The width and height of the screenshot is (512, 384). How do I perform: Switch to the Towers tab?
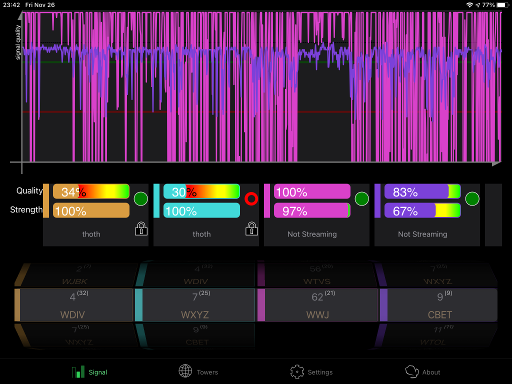[198, 372]
